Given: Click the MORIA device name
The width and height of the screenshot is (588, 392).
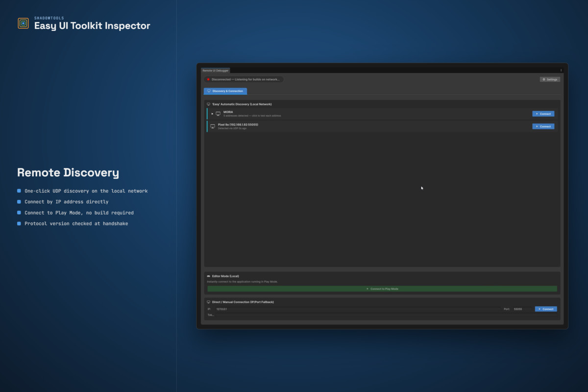Looking at the screenshot, I should pos(228,112).
